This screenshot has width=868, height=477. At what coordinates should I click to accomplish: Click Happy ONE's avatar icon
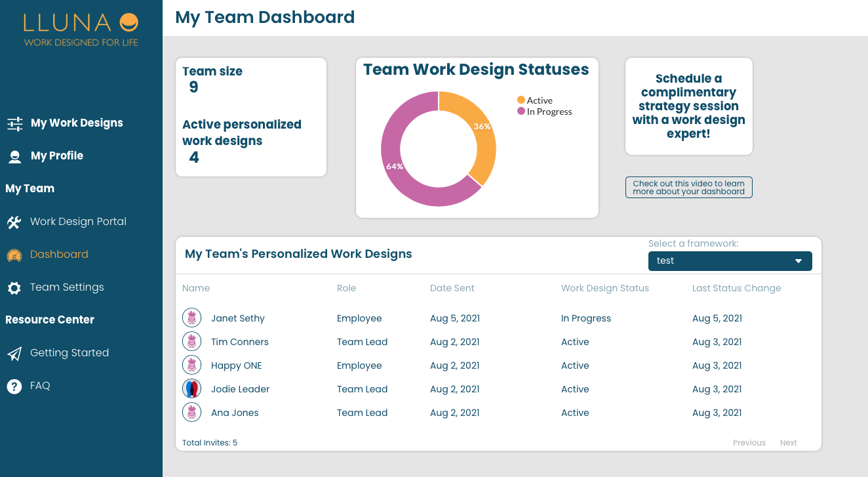coord(191,365)
